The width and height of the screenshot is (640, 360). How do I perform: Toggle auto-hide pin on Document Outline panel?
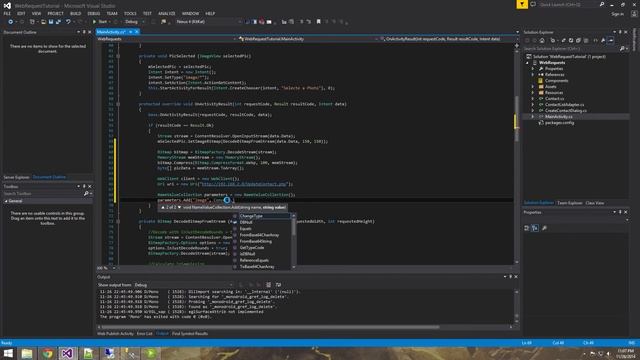[84, 32]
